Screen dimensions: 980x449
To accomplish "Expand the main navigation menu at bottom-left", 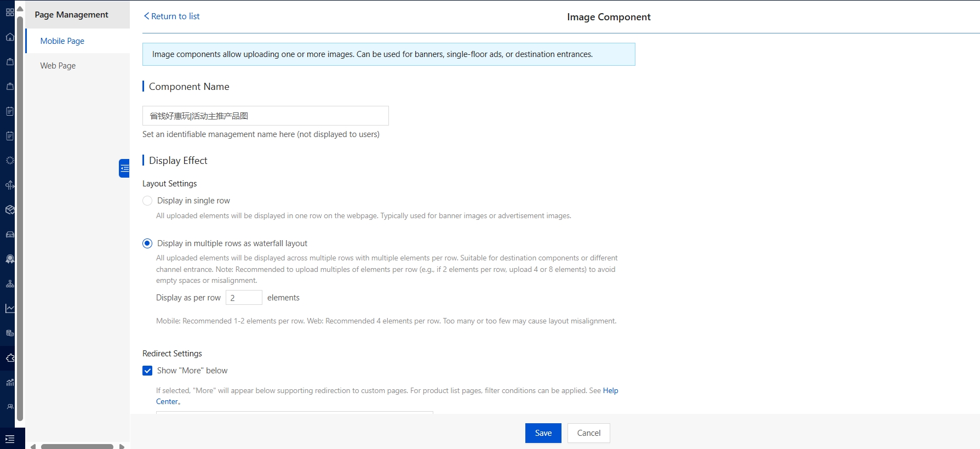I will [x=10, y=439].
